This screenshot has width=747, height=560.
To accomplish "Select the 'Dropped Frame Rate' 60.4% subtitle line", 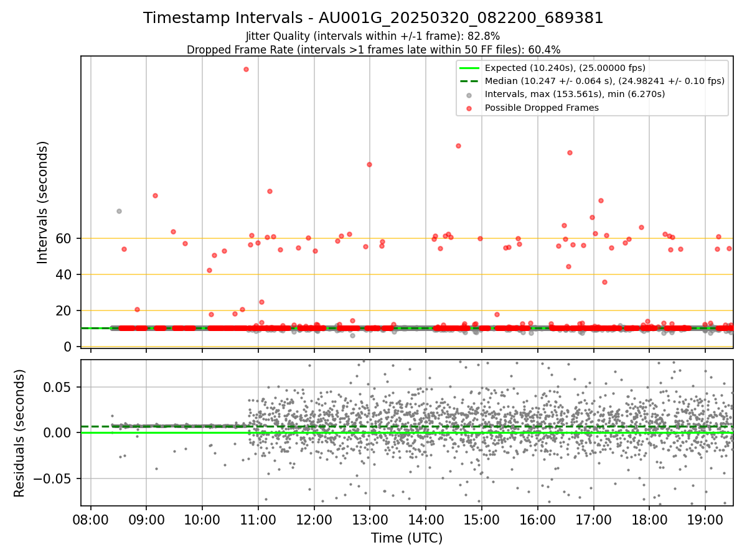I will 374,50.
